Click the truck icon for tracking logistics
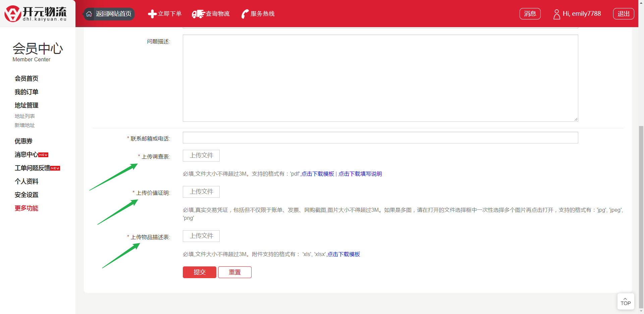The height and width of the screenshot is (314, 644). pyautogui.click(x=198, y=14)
